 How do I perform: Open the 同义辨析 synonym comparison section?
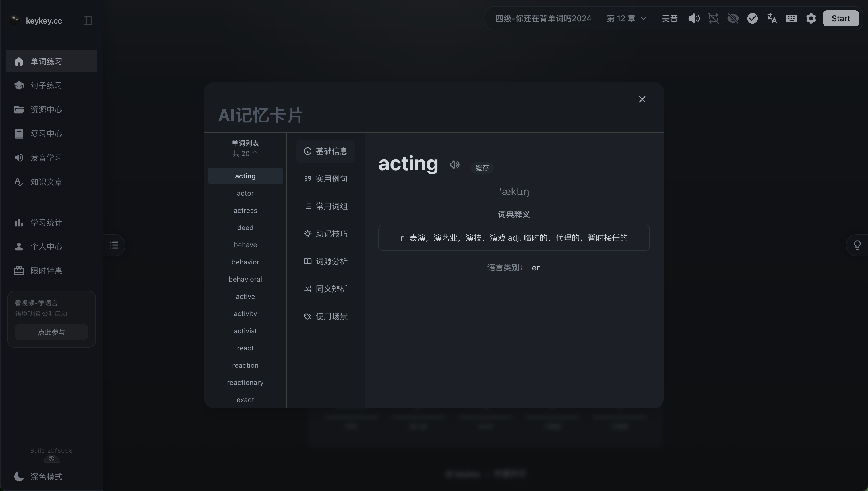pyautogui.click(x=325, y=289)
